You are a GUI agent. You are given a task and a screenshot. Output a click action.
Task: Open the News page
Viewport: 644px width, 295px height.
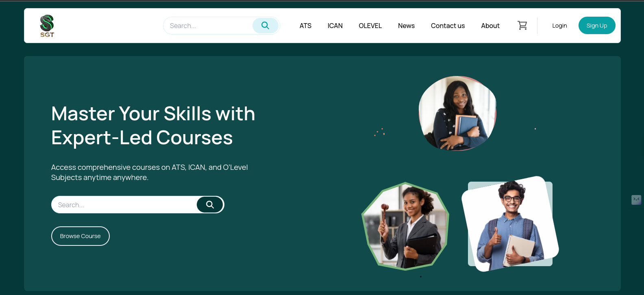pyautogui.click(x=406, y=26)
